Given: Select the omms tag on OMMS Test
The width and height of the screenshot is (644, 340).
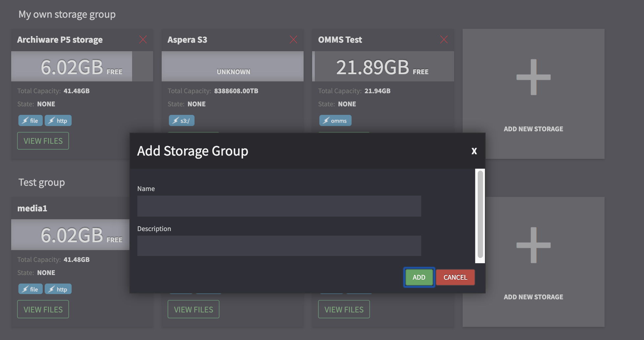Looking at the screenshot, I should point(335,120).
